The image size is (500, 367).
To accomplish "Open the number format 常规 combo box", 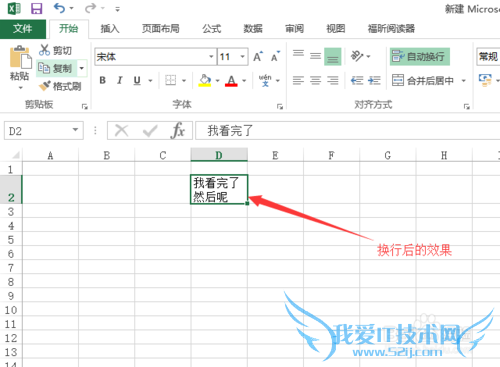I will 488,57.
